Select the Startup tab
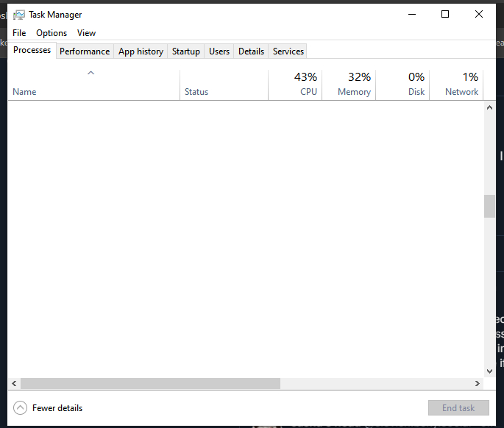Image resolution: width=504 pixels, height=428 pixels. coord(186,51)
